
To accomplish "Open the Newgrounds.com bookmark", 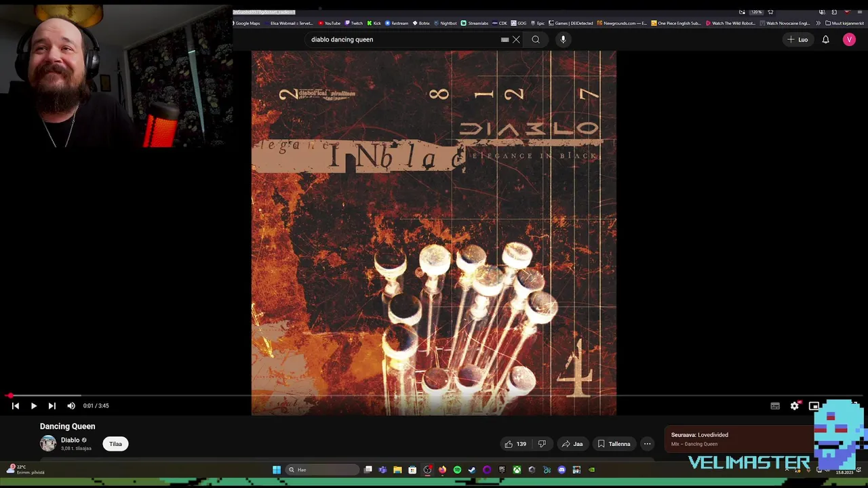I will (x=622, y=23).
